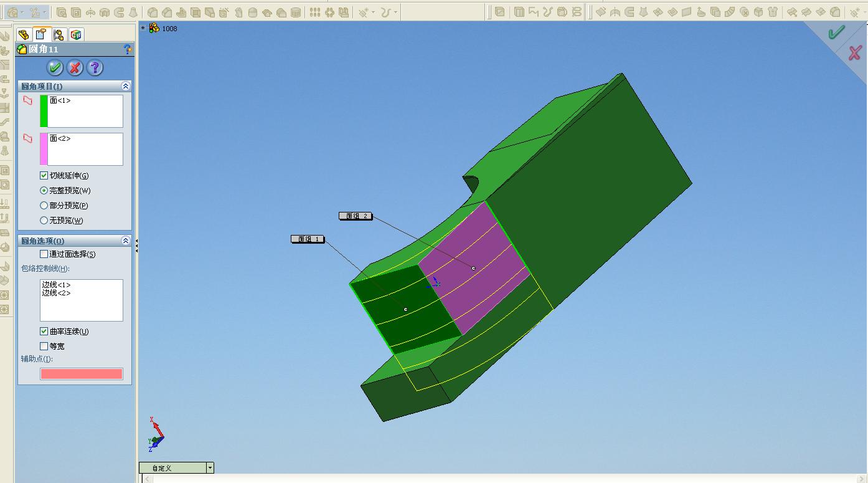Open the curves tool dropdown arrow
868x483 pixels.
[x=395, y=12]
